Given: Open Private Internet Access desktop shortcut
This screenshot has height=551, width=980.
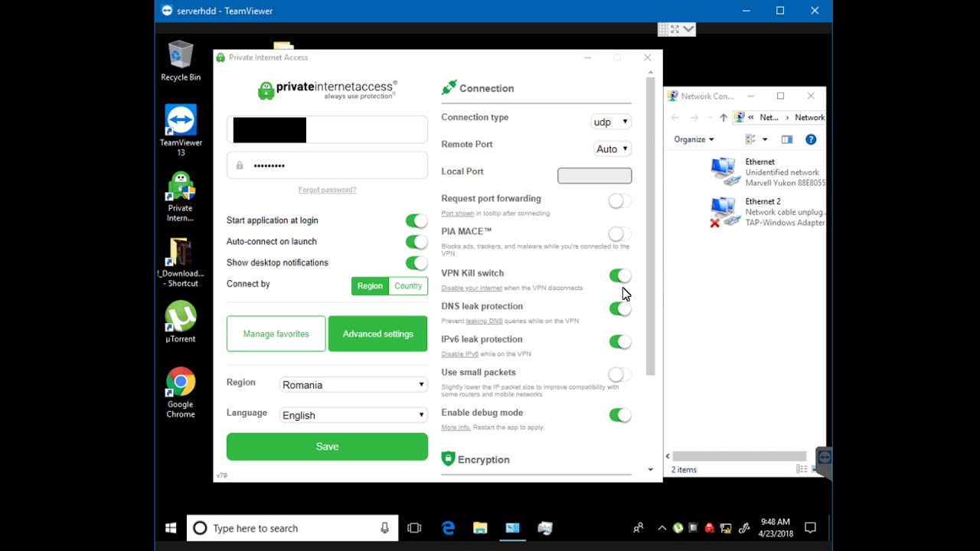Looking at the screenshot, I should pyautogui.click(x=181, y=196).
